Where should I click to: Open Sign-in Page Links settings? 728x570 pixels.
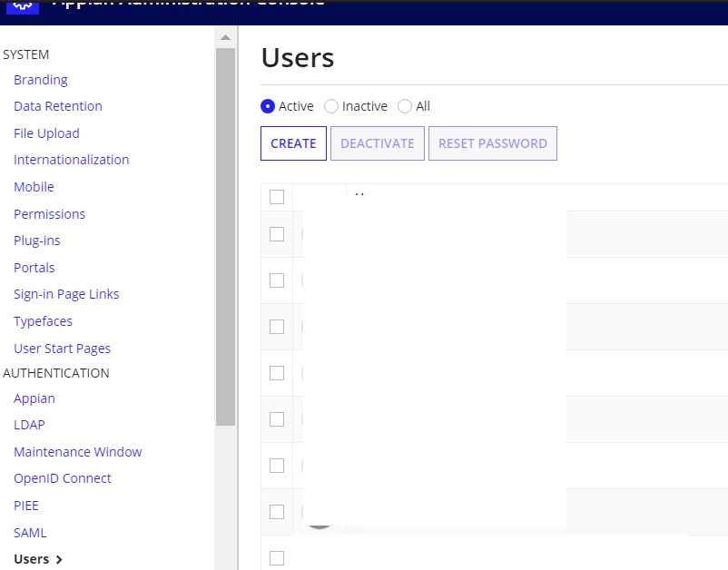point(66,294)
